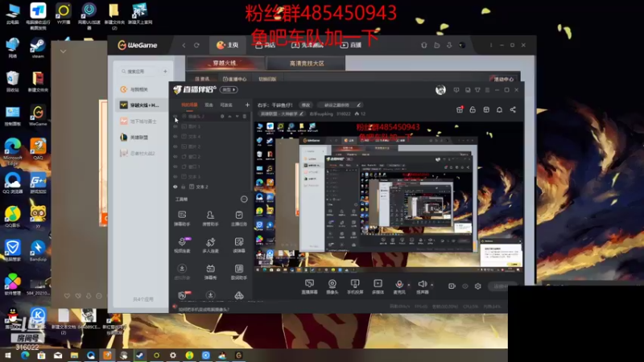644x362 pixels.
Task: Toggle visibility of 窗口 1 source
Action: (x=175, y=167)
